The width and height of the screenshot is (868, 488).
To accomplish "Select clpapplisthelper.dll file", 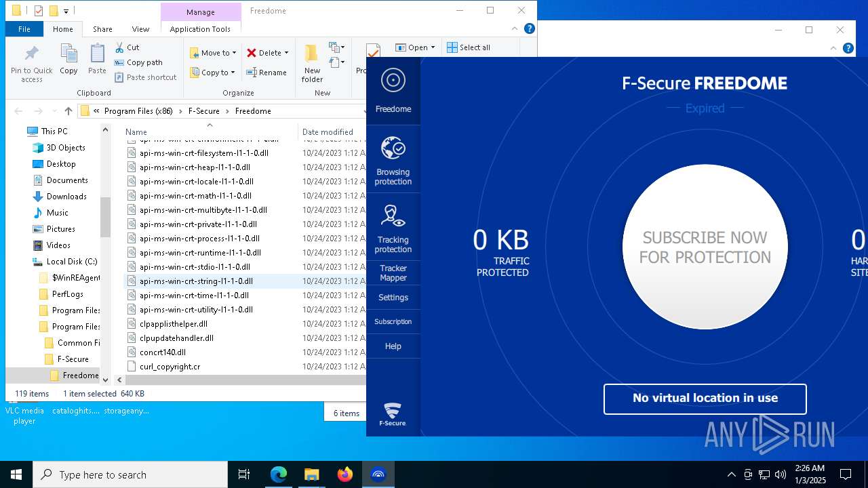I will (x=173, y=324).
